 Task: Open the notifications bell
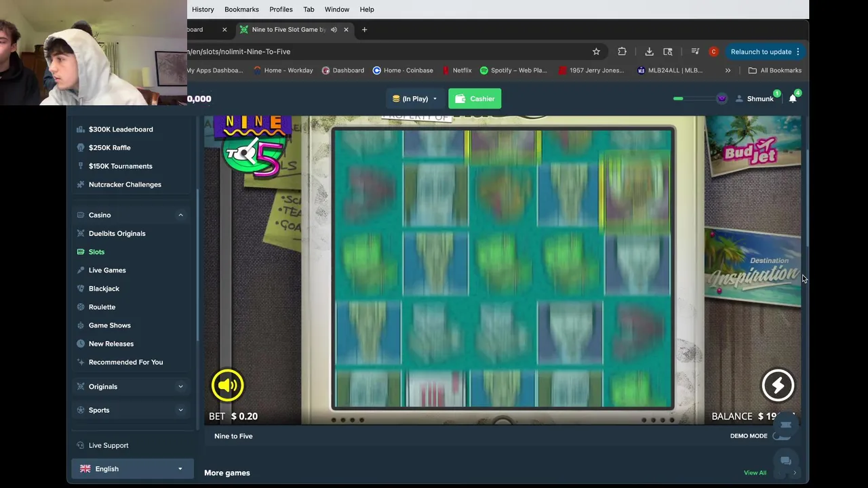click(793, 99)
